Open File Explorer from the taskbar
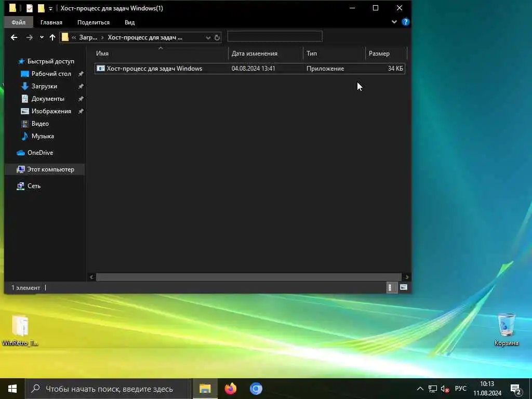The height and width of the screenshot is (399, 532). [x=205, y=389]
